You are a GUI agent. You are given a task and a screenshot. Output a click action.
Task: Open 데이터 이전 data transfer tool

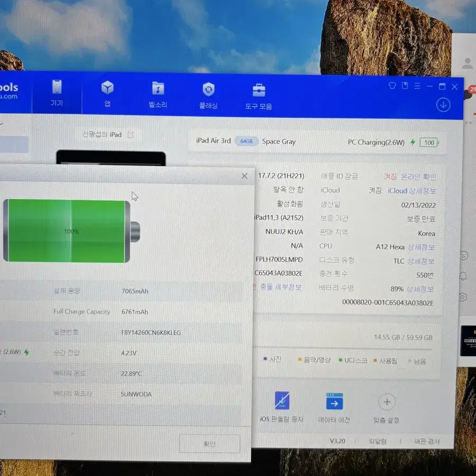pos(334,401)
